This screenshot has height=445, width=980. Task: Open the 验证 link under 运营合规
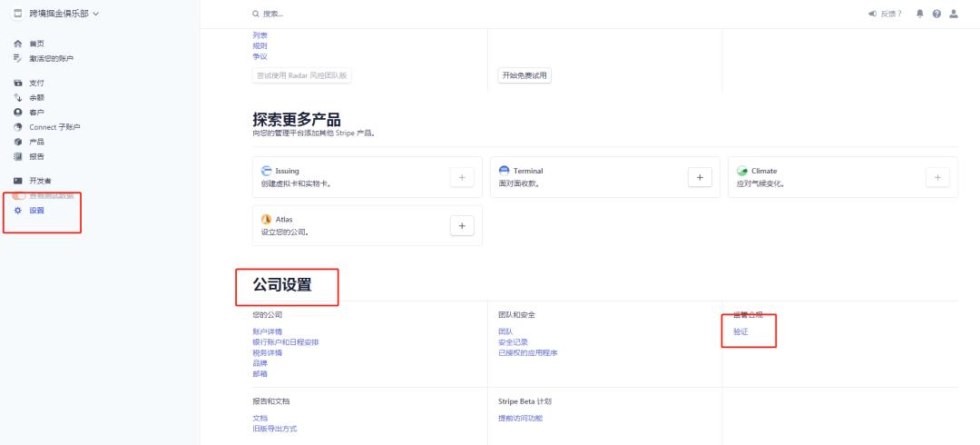[740, 331]
